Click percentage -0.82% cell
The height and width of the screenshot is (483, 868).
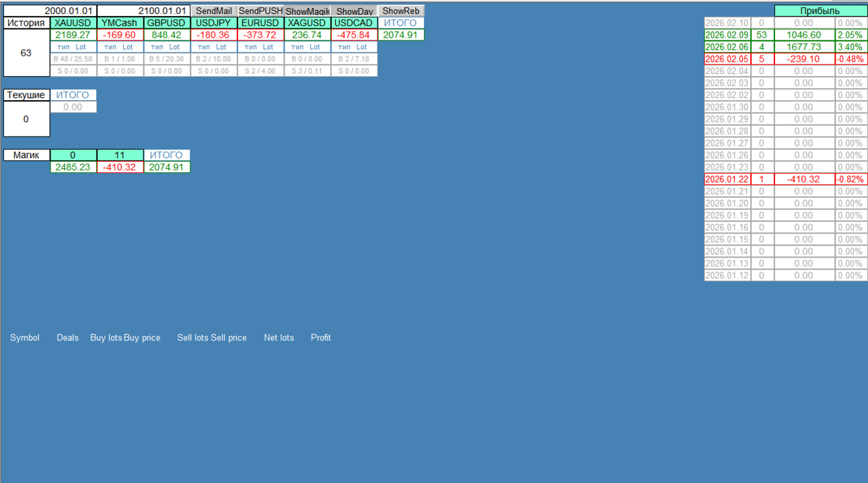pos(851,179)
